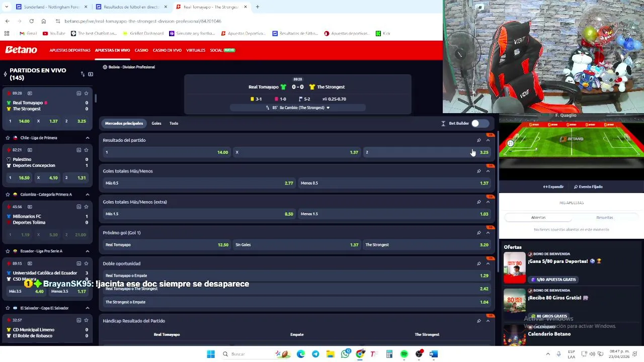The image size is (644, 362).
Task: Switch to Goles markets tab
Action: [x=156, y=123]
